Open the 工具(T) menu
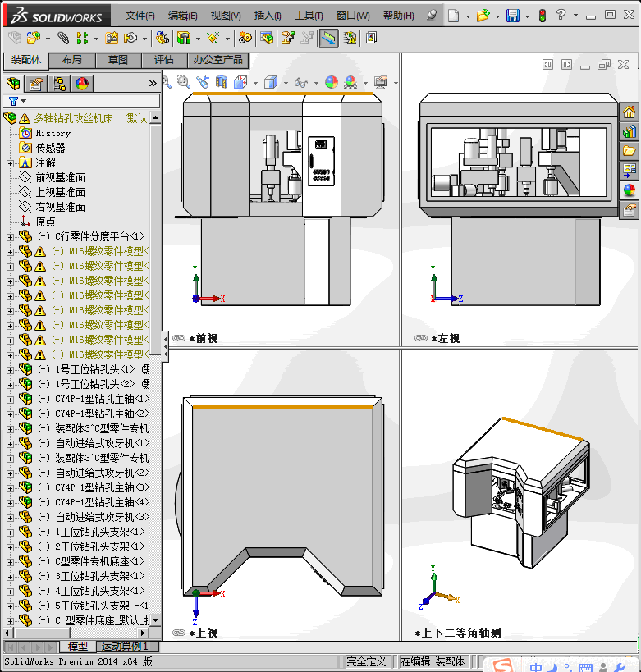The height and width of the screenshot is (672, 641). click(309, 16)
